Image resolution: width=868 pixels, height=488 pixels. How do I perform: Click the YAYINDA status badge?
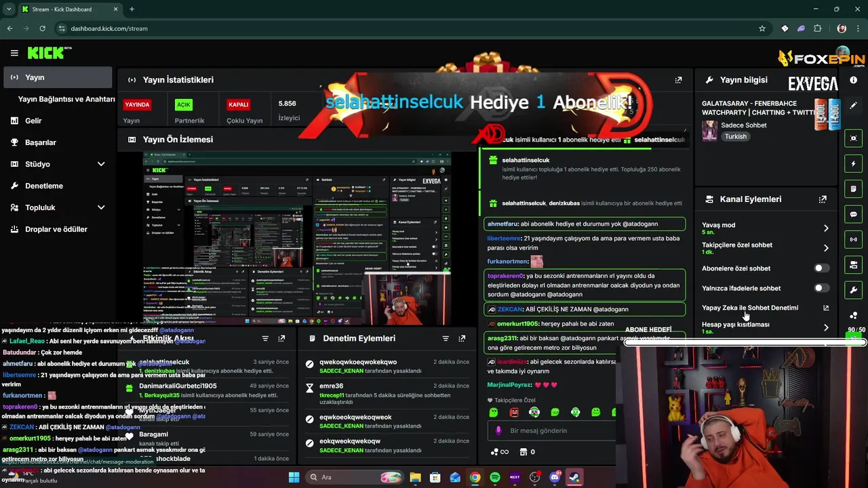138,104
